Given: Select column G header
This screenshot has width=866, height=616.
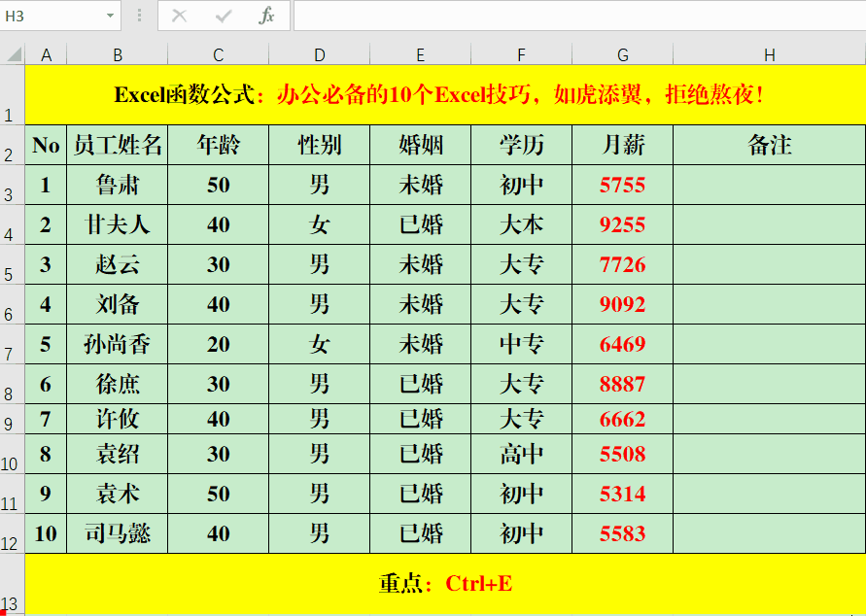Looking at the screenshot, I should pos(622,55).
